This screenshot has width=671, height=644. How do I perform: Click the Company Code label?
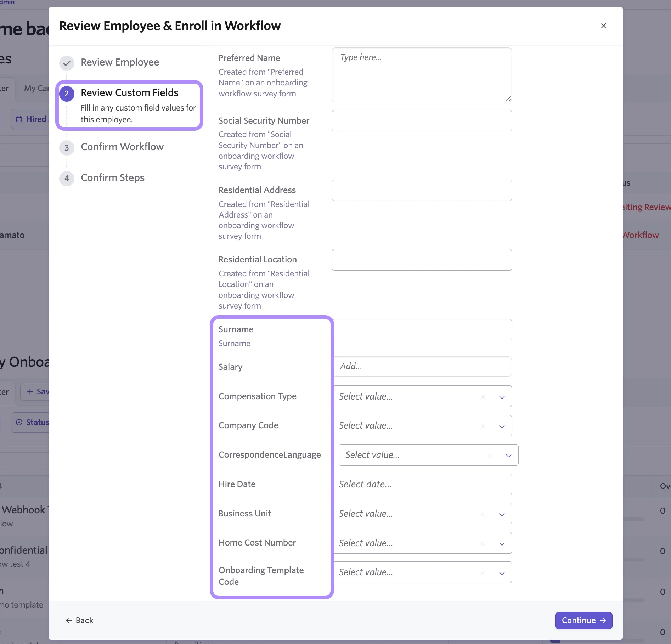pyautogui.click(x=248, y=425)
